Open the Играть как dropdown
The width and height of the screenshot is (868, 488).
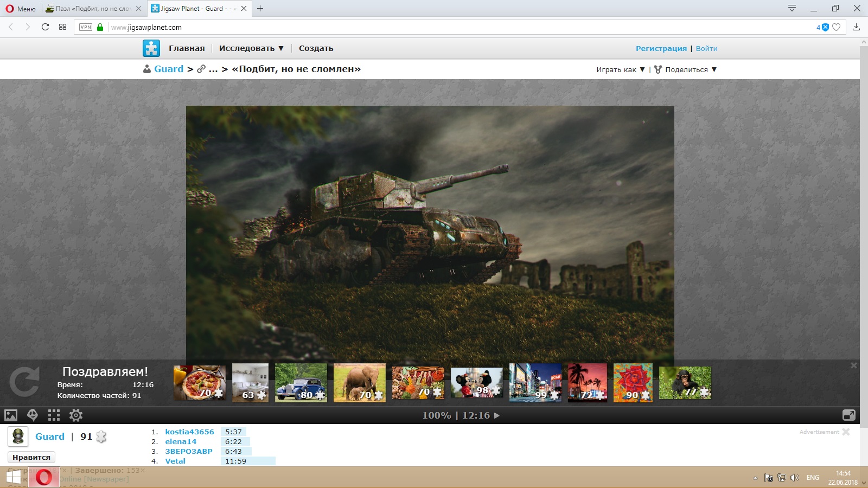621,69
